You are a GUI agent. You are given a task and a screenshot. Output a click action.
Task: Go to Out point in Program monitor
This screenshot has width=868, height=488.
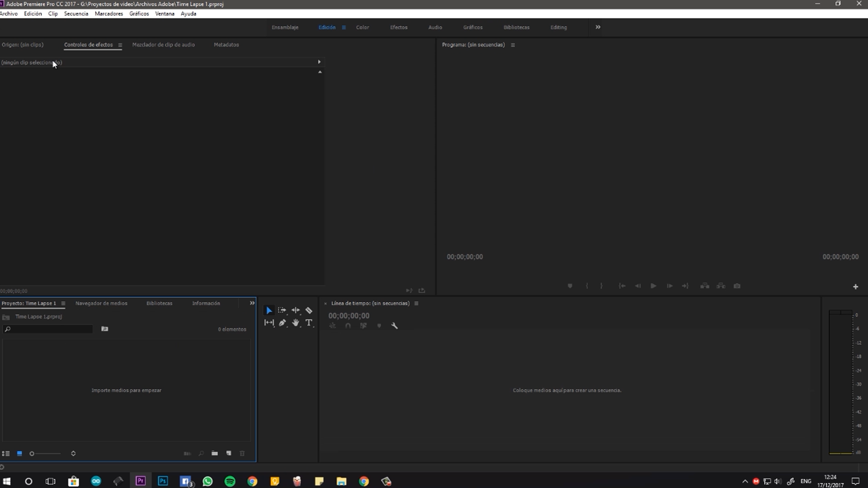685,286
